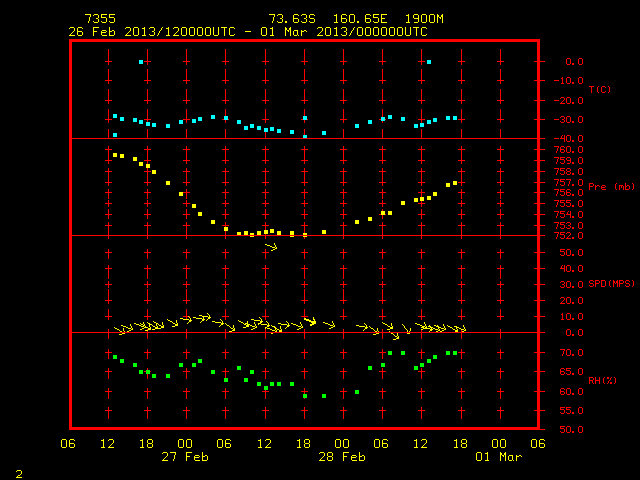Click the date range title text

248,32
